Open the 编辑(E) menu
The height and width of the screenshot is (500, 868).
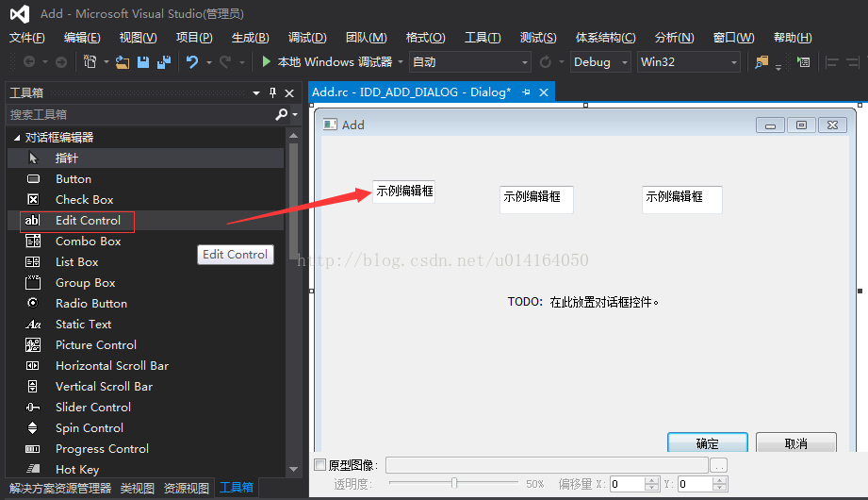pyautogui.click(x=82, y=38)
